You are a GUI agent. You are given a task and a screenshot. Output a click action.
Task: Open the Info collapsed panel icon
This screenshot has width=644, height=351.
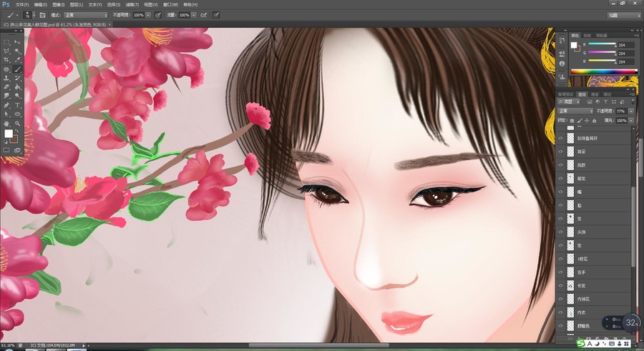562,63
